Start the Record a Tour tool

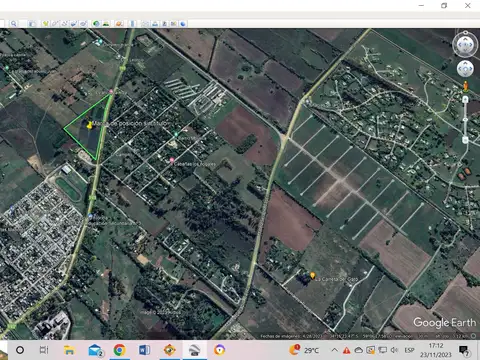tap(83, 24)
